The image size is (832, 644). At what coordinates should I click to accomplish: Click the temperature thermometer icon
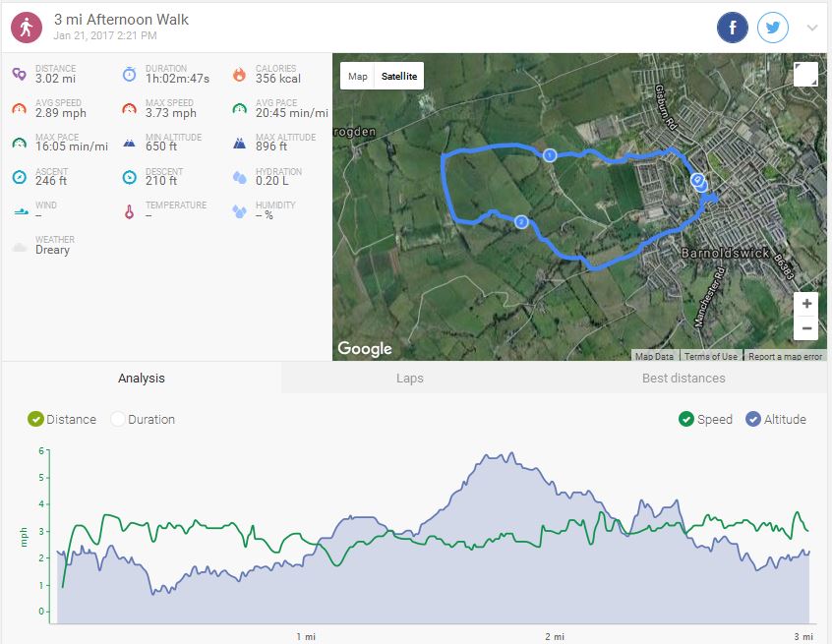click(129, 211)
